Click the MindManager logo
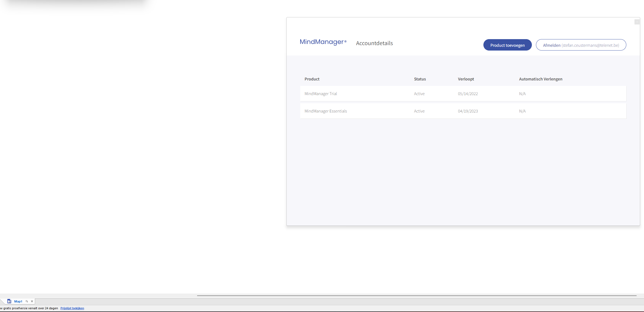644x312 pixels. pyautogui.click(x=323, y=42)
